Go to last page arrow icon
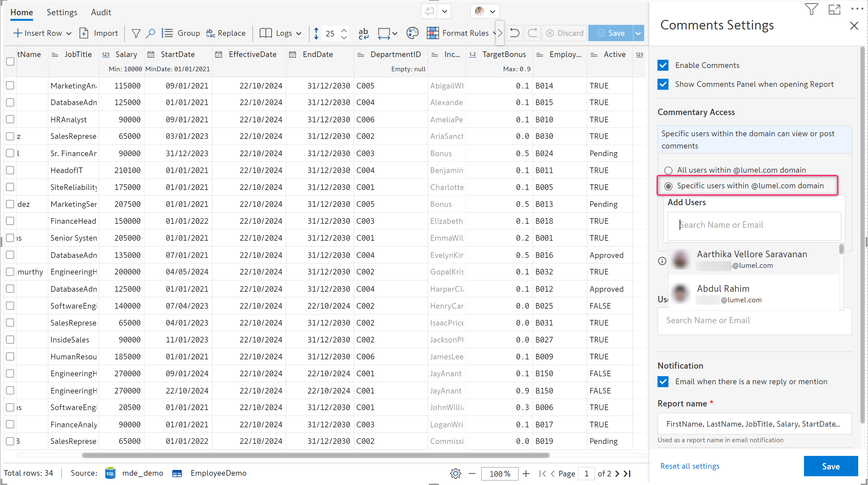 coord(627,473)
